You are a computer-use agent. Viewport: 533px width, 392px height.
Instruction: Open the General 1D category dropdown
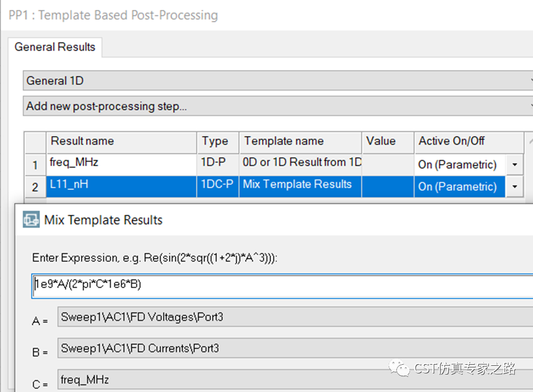click(x=278, y=80)
